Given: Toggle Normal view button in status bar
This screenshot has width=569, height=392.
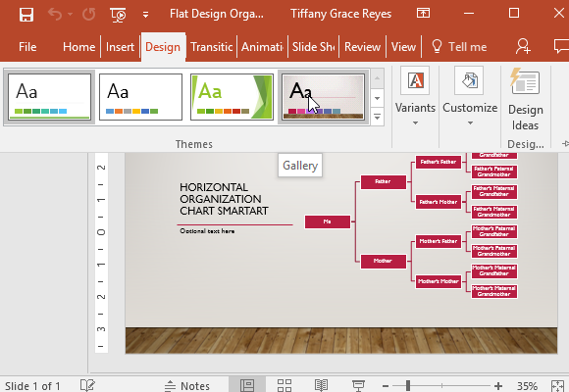Looking at the screenshot, I should [x=247, y=385].
